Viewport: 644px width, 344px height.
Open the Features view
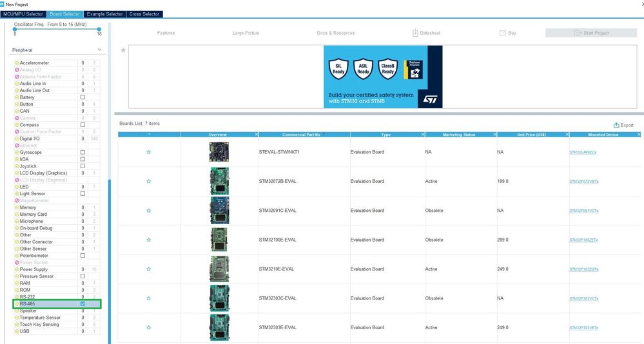point(166,33)
